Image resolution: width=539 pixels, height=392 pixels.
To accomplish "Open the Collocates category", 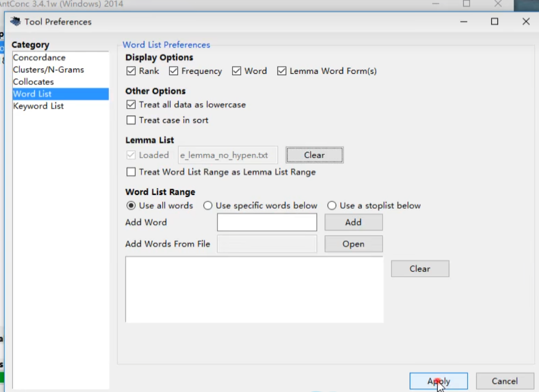I will coord(60,82).
